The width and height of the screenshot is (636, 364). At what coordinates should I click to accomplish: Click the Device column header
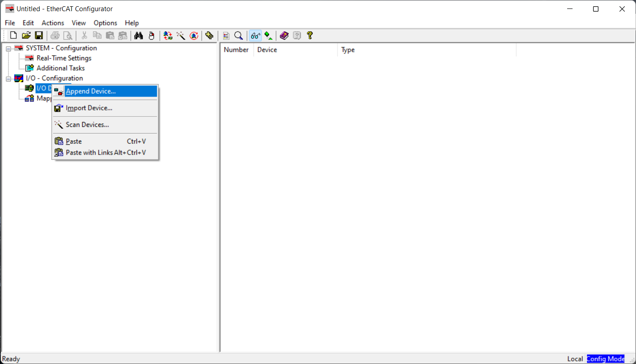coord(295,50)
